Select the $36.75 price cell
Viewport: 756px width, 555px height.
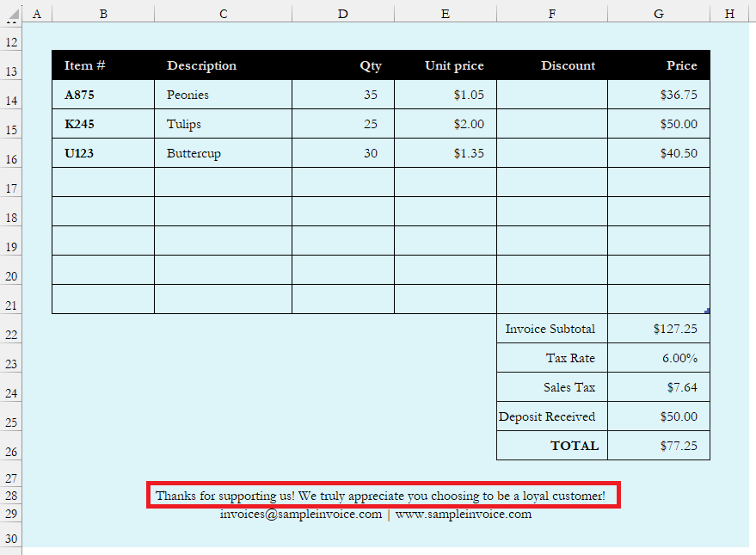tap(659, 95)
